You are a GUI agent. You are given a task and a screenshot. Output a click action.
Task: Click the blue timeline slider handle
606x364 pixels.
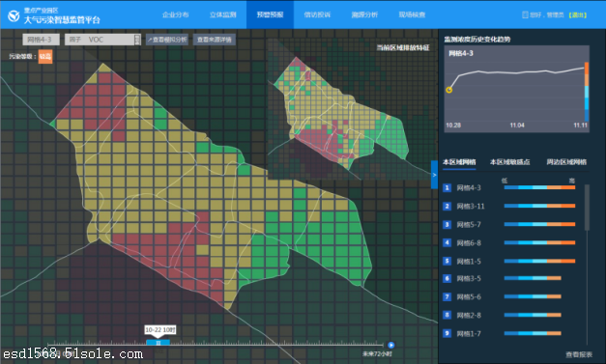[158, 343]
